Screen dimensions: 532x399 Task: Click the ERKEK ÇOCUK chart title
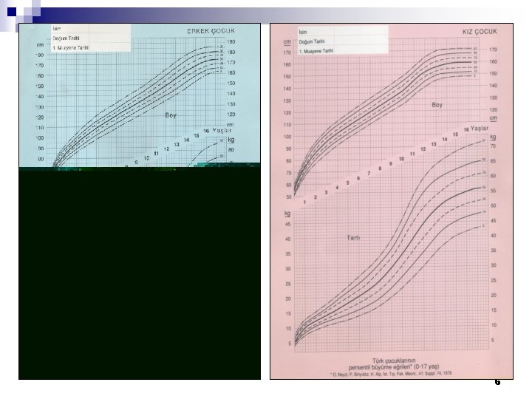211,31
